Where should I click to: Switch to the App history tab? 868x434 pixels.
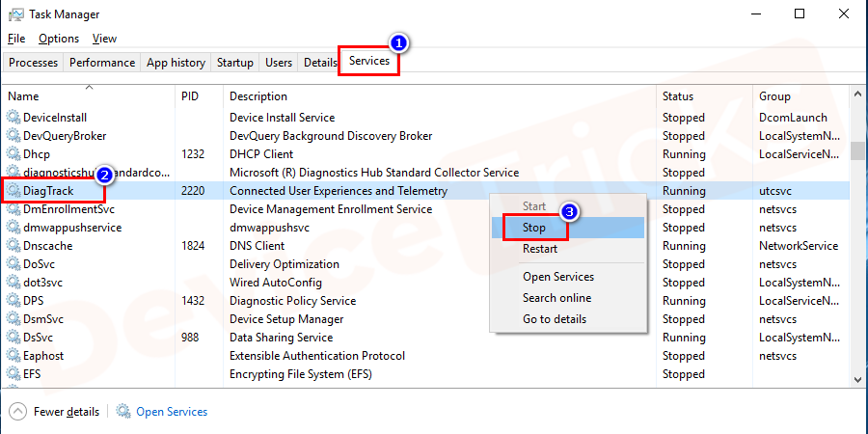tap(176, 63)
